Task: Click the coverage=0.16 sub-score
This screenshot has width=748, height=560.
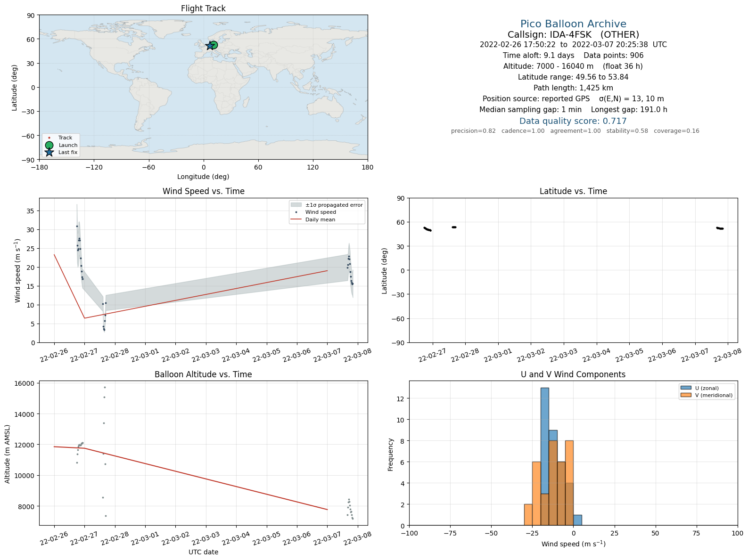Action: pos(676,131)
